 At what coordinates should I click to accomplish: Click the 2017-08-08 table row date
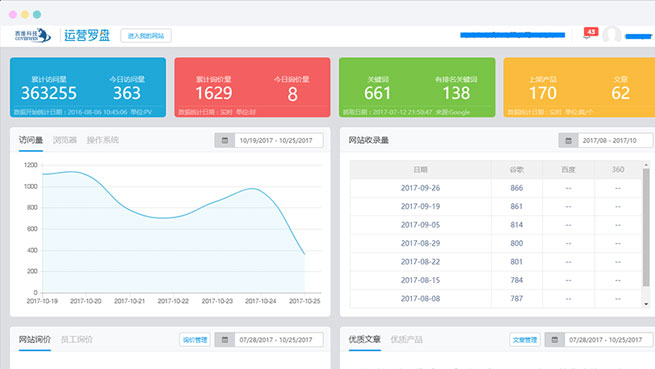[x=420, y=298]
